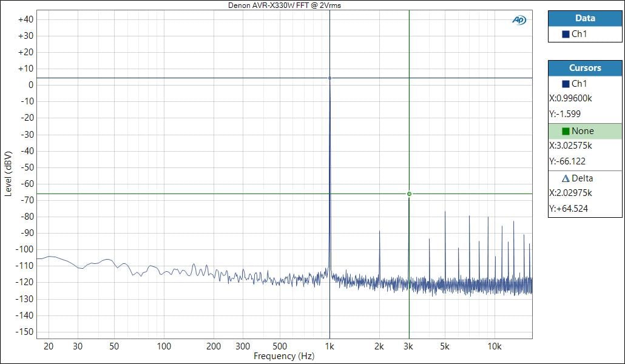Click the AP logo in graph corner
Image resolution: width=625 pixels, height=364 pixels.
[519, 20]
